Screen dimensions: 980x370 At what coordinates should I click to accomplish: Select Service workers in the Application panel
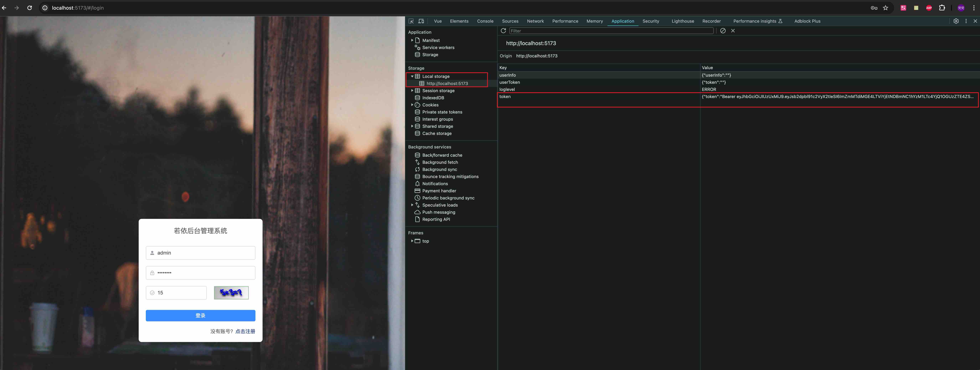(438, 48)
